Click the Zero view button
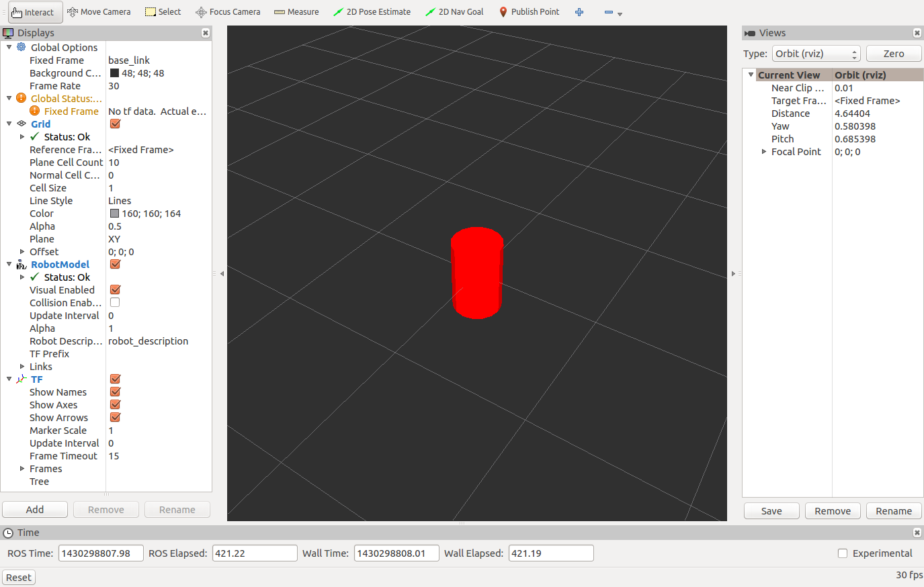The height and width of the screenshot is (587, 924). tap(894, 54)
